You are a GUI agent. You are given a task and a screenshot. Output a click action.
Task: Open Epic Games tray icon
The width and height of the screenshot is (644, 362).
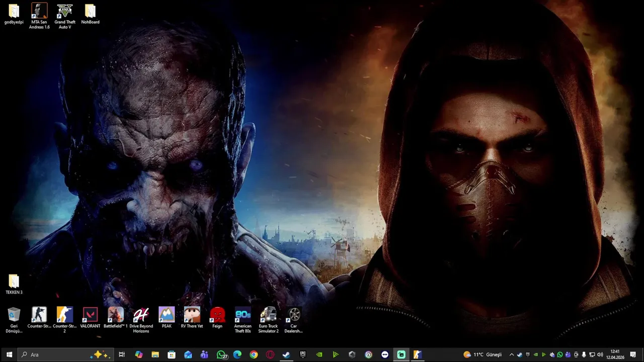(x=528, y=354)
